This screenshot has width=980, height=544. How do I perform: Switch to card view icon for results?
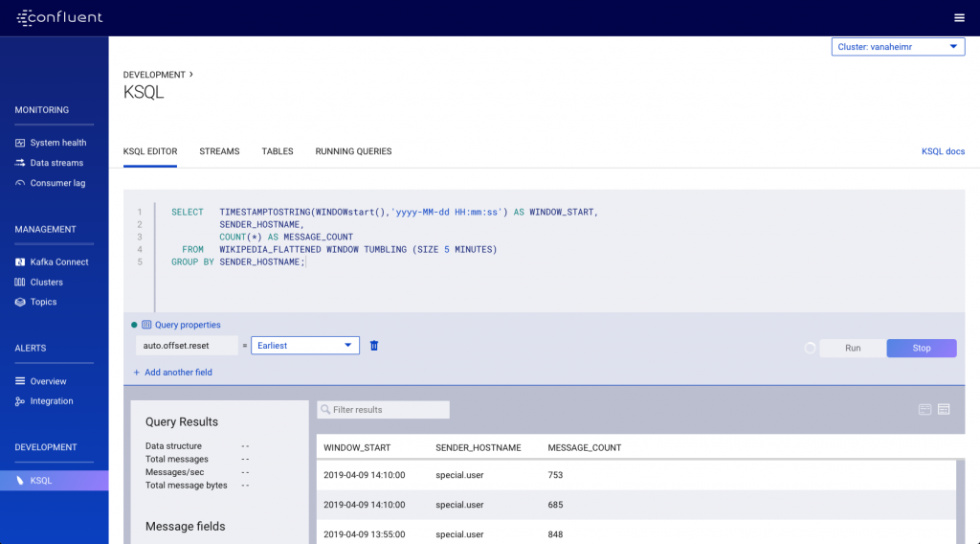click(925, 410)
